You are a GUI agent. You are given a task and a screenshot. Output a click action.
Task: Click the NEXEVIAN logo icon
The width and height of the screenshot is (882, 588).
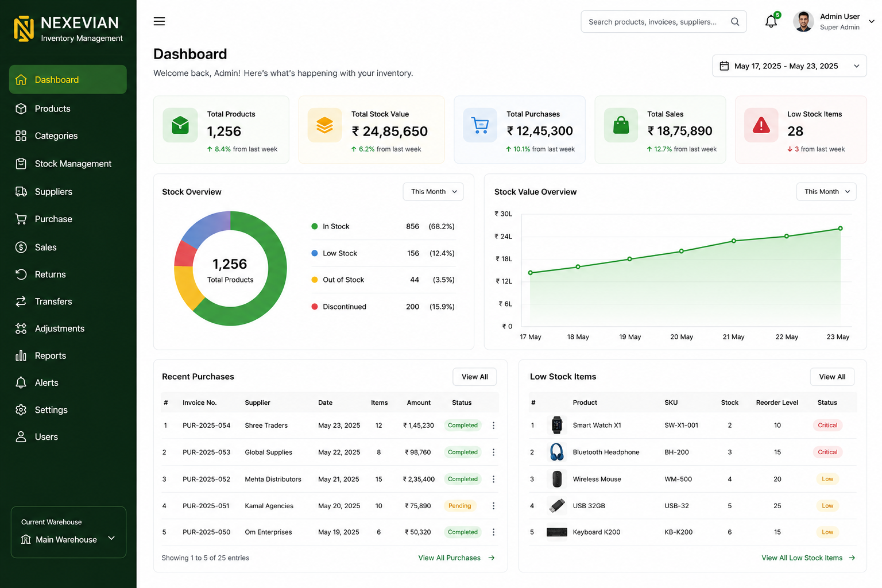pyautogui.click(x=24, y=28)
